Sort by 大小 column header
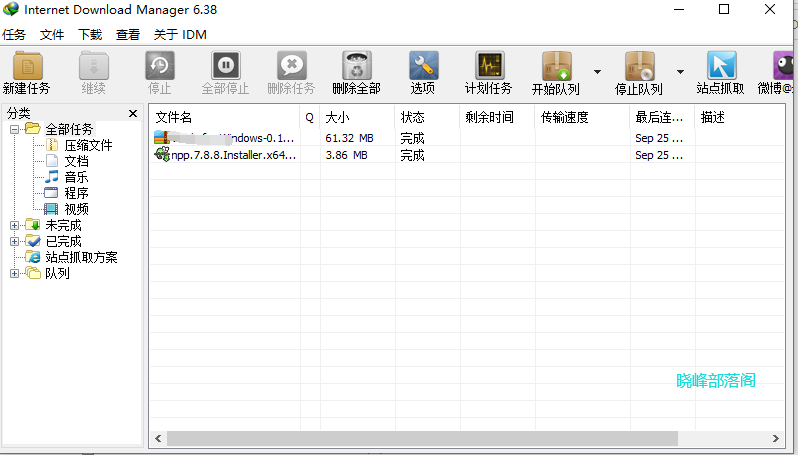The width and height of the screenshot is (798, 455). (357, 118)
